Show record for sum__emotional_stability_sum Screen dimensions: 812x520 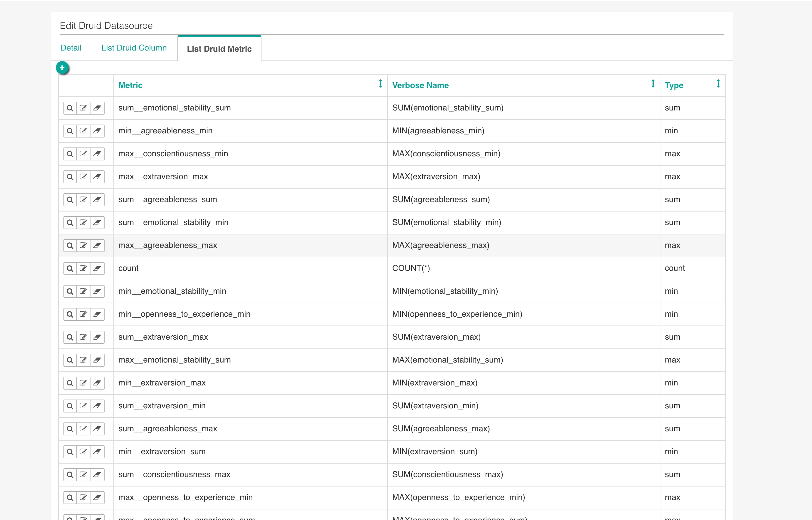tap(70, 108)
